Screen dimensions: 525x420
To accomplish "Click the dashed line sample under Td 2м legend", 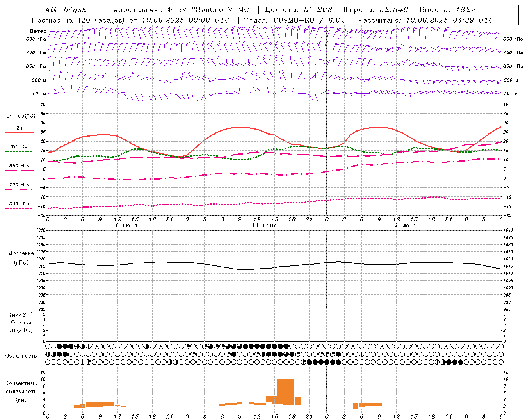I will click(x=18, y=152).
